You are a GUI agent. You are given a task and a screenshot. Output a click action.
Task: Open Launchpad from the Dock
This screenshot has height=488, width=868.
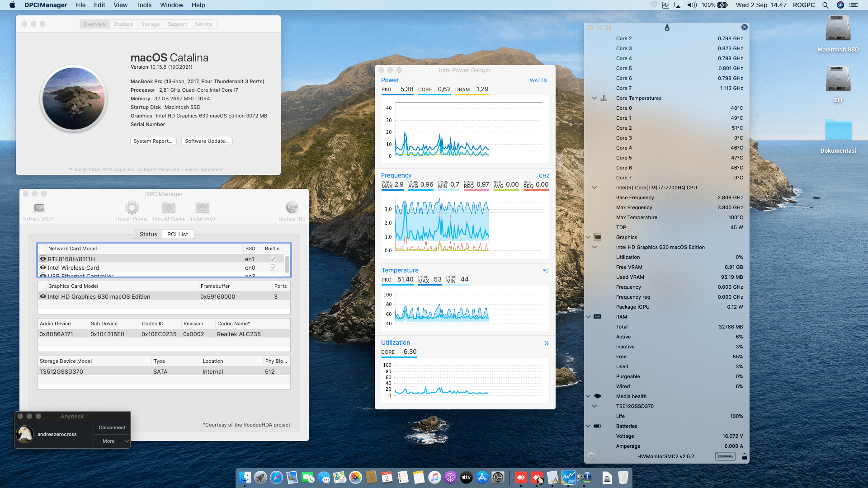tap(260, 477)
